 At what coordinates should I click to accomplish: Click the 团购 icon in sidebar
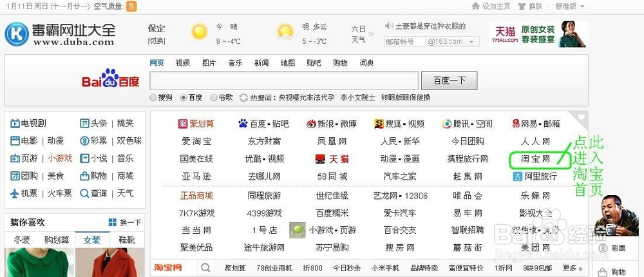(x=15, y=177)
